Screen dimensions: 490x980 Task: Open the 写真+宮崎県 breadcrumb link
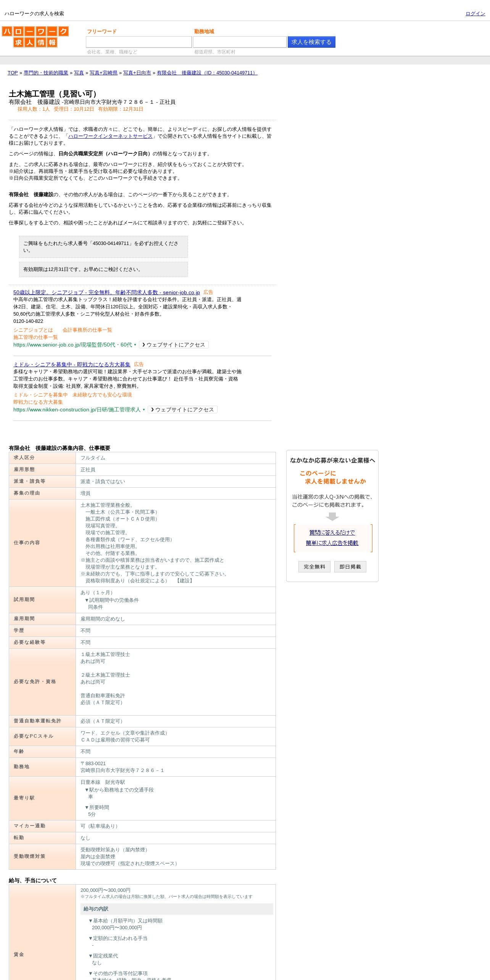[103, 73]
